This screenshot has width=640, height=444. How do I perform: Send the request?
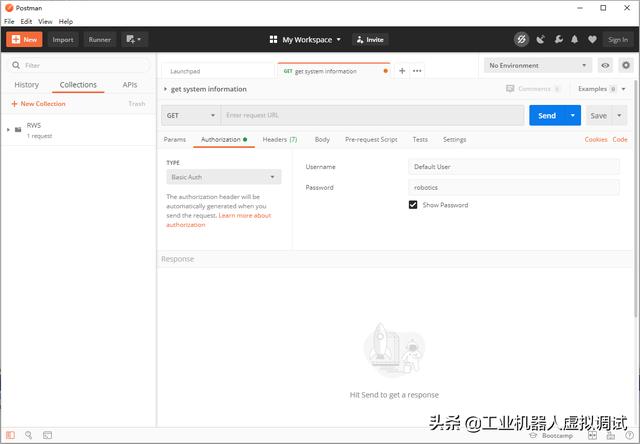point(547,115)
